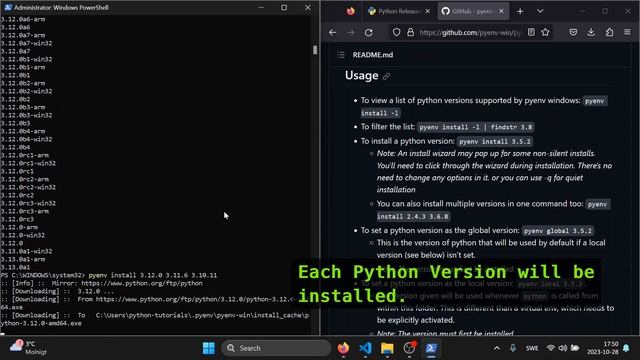The height and width of the screenshot is (360, 640).
Task: Switch the SWE keyboard language indicator
Action: pos(532,348)
